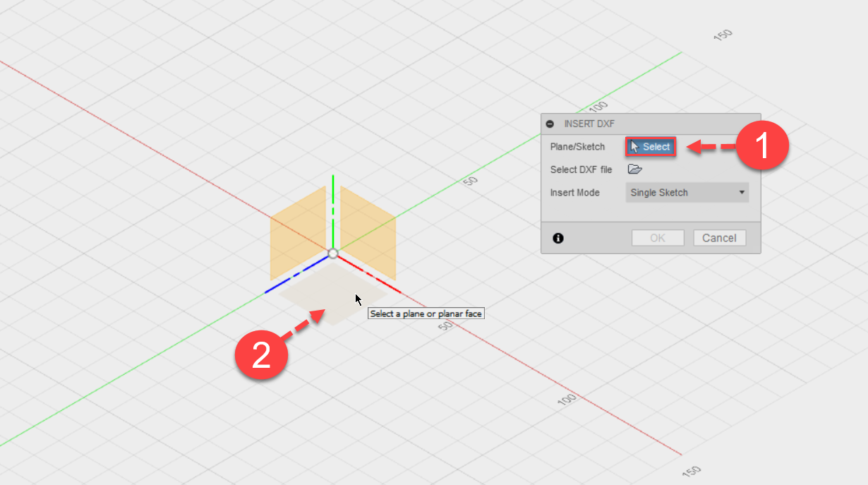
Task: Activate the Plane/Sketch Select button
Action: coord(650,146)
